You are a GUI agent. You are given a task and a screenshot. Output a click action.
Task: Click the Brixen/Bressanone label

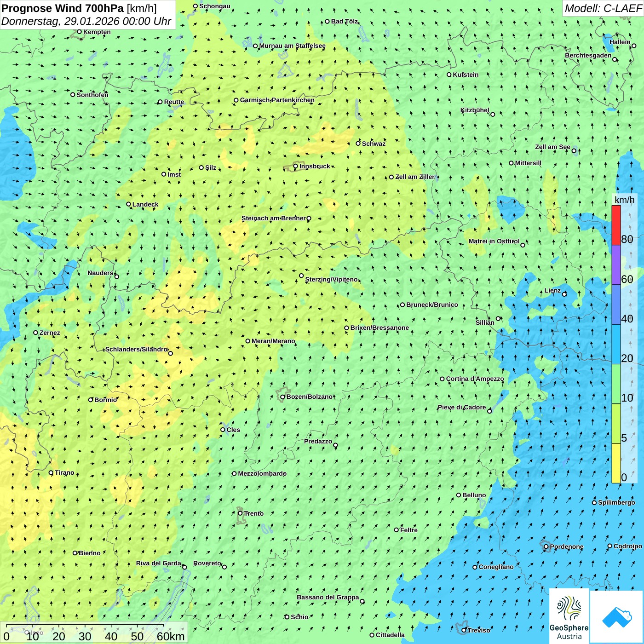(x=379, y=328)
